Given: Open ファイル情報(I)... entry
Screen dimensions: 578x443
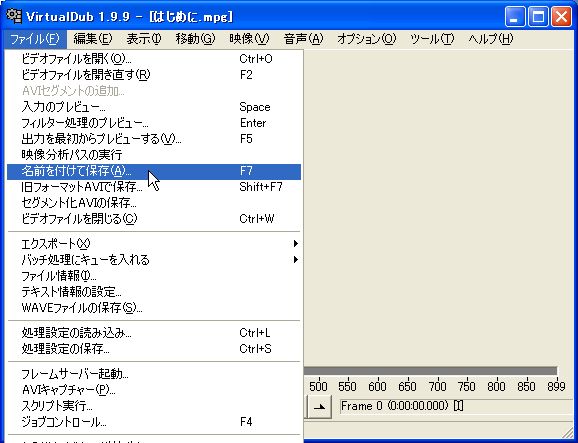Looking at the screenshot, I should (x=154, y=276).
